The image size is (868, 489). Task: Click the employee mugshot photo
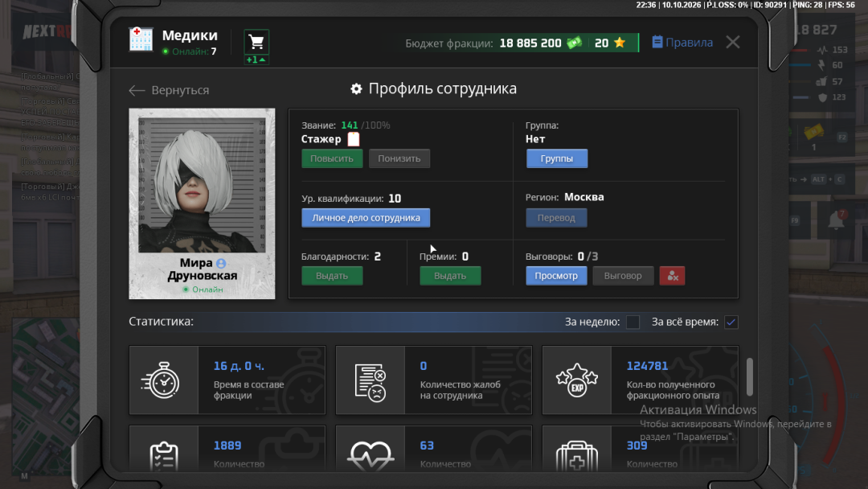coord(202,185)
